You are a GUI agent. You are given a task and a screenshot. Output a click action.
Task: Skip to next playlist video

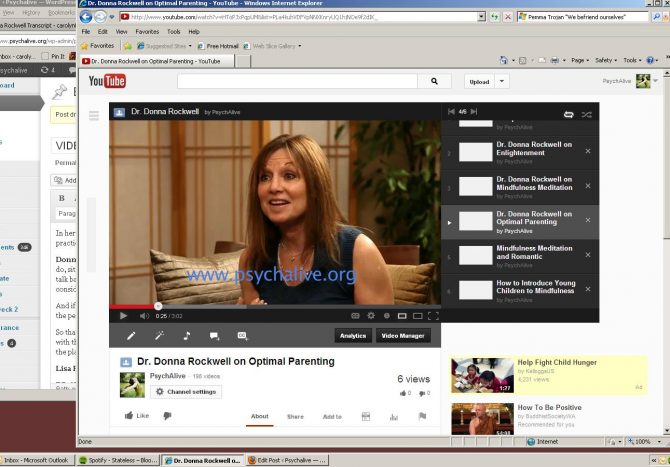(x=473, y=112)
